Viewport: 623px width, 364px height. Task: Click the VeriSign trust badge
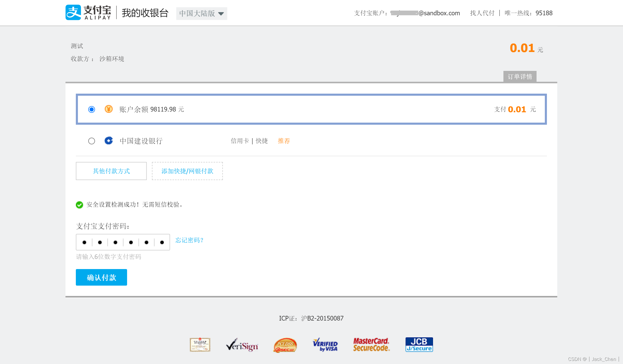pos(242,345)
